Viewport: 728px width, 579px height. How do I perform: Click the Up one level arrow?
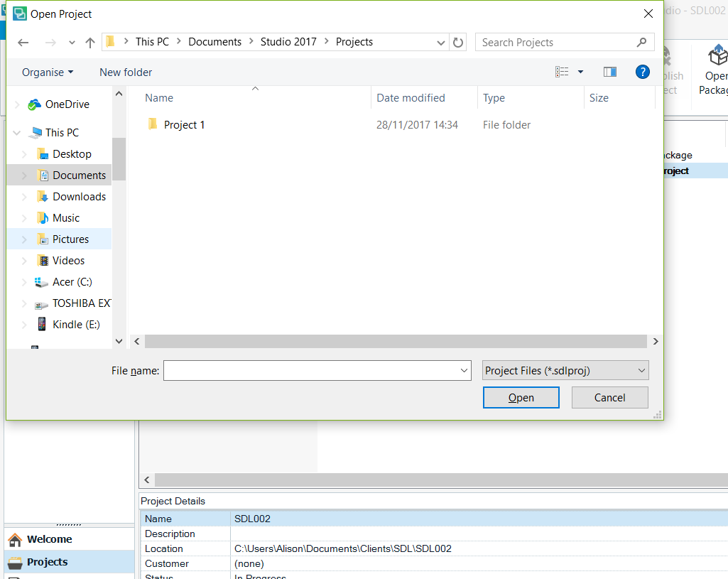[x=90, y=43]
